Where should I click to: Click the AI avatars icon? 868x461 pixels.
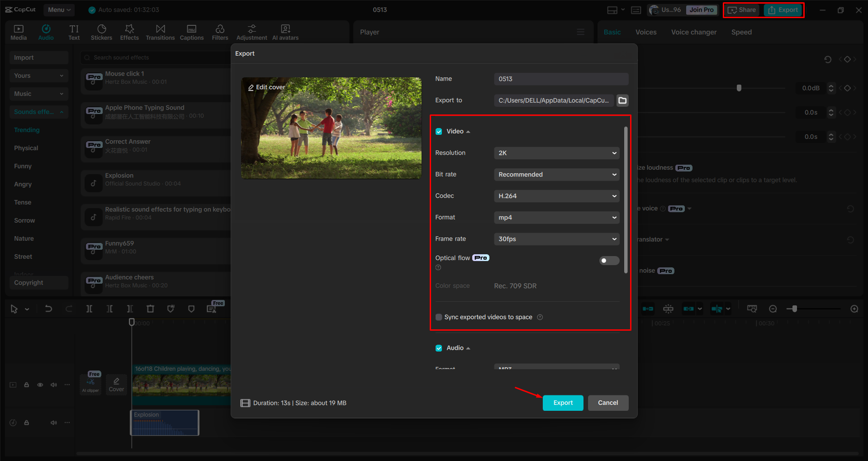pyautogui.click(x=285, y=32)
